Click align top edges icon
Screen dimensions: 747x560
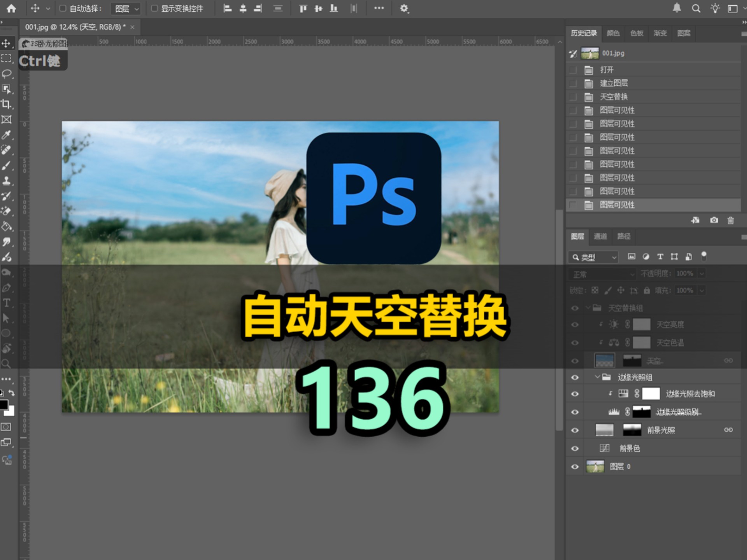click(303, 8)
